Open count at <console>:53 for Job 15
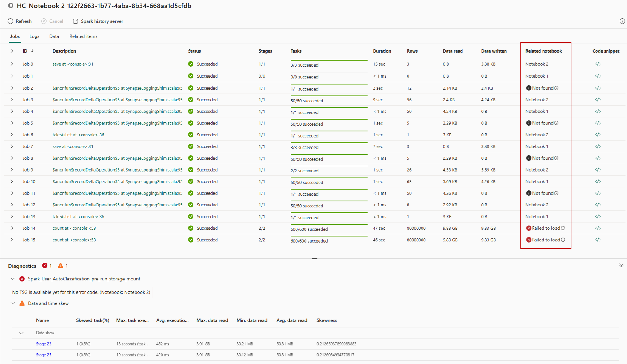This screenshot has height=364, width=627. point(74,240)
